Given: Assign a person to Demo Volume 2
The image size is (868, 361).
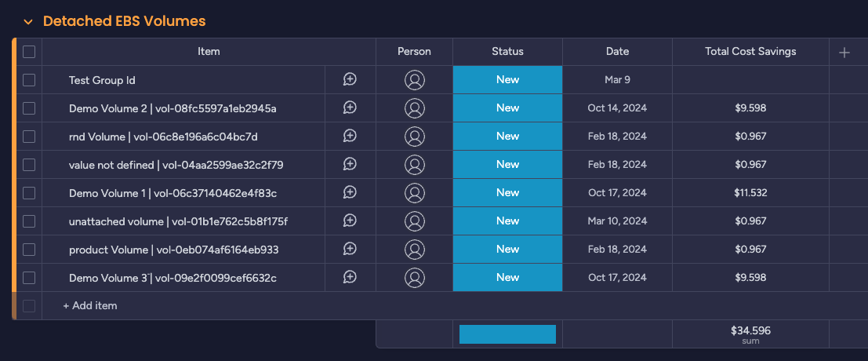Looking at the screenshot, I should (415, 108).
